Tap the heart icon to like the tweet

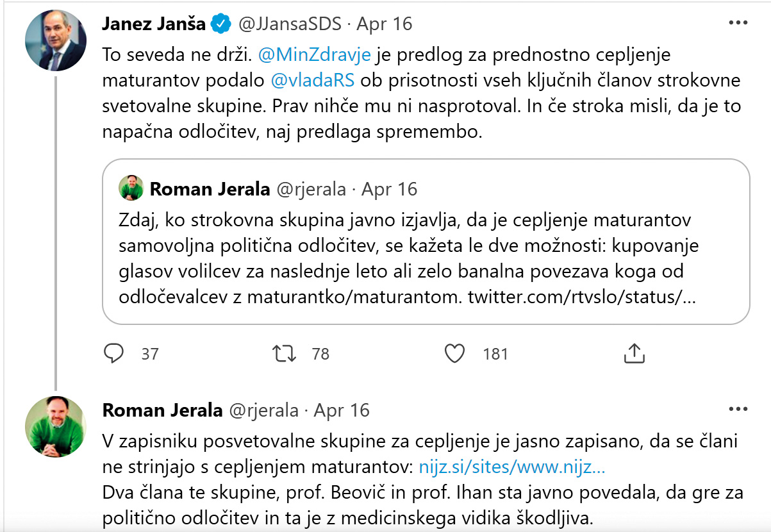[455, 353]
